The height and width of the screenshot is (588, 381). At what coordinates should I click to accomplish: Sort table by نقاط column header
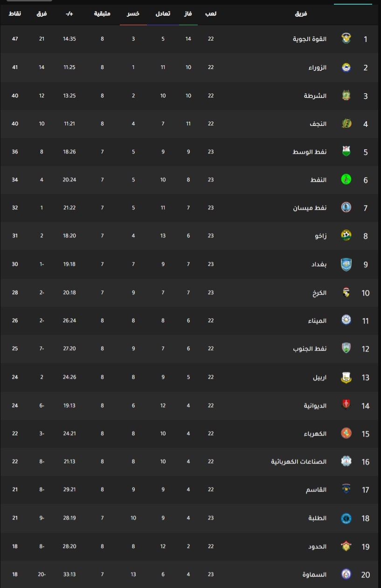coord(15,14)
